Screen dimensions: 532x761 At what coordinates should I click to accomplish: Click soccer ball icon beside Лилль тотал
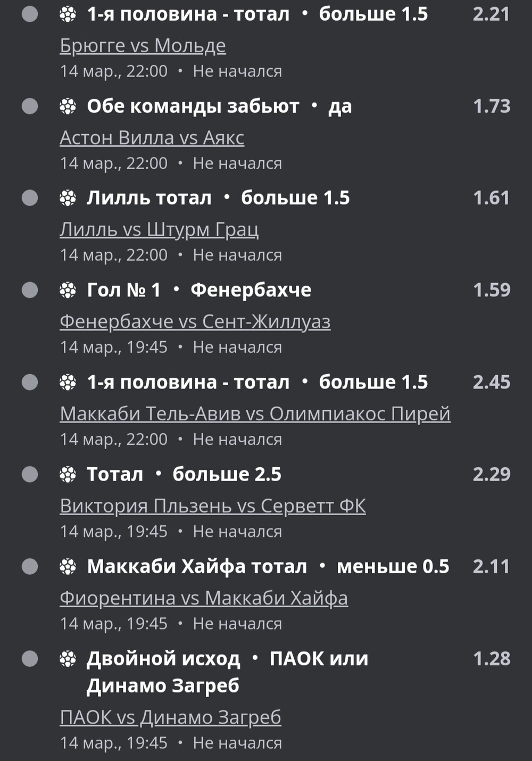tap(68, 198)
